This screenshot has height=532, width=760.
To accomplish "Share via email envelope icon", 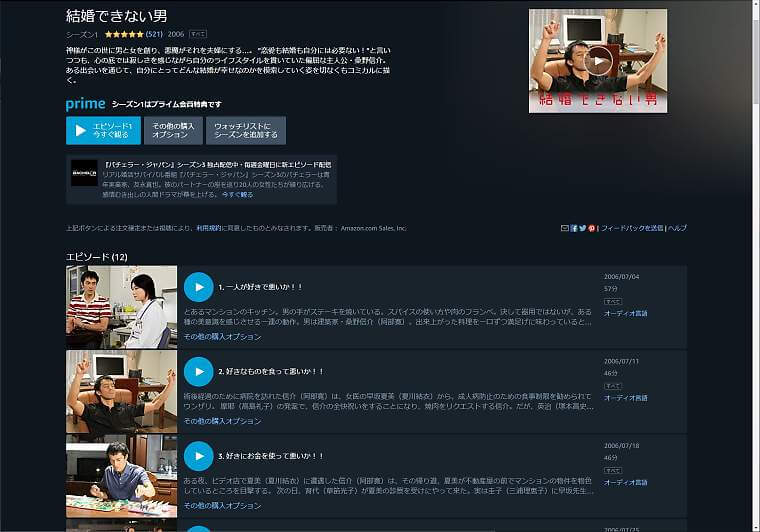I will [565, 228].
